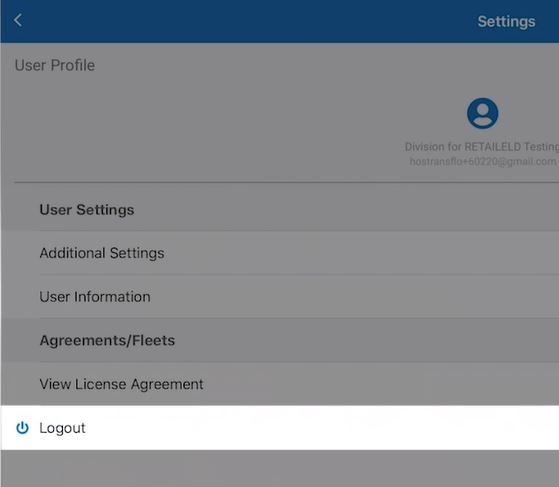Image resolution: width=559 pixels, height=487 pixels.
Task: Click the user profile avatar icon
Action: 482,113
